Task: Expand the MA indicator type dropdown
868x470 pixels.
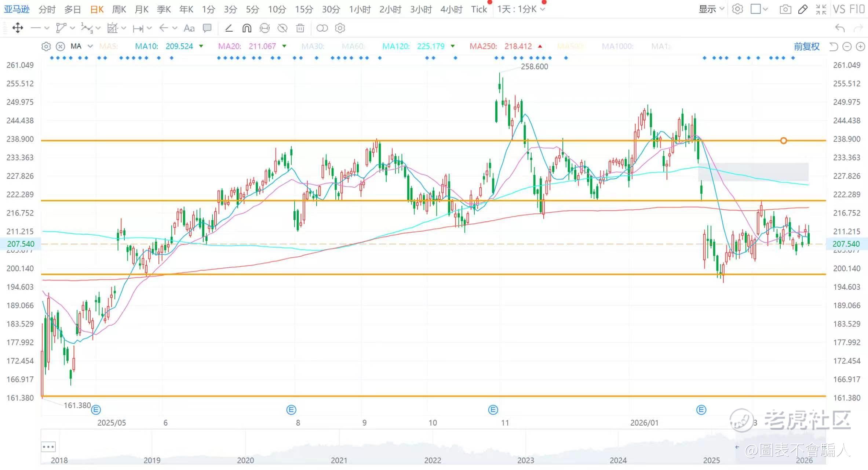Action: (x=90, y=46)
